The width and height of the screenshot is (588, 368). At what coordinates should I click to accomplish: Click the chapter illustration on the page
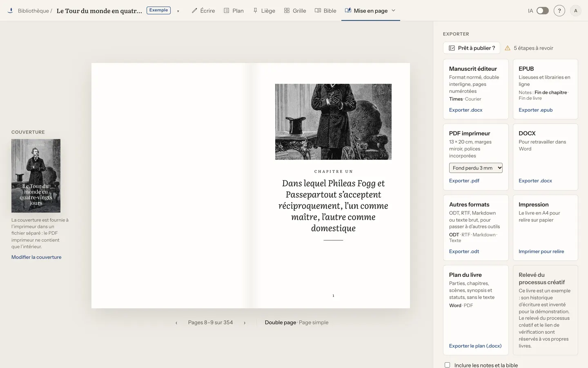tap(333, 122)
